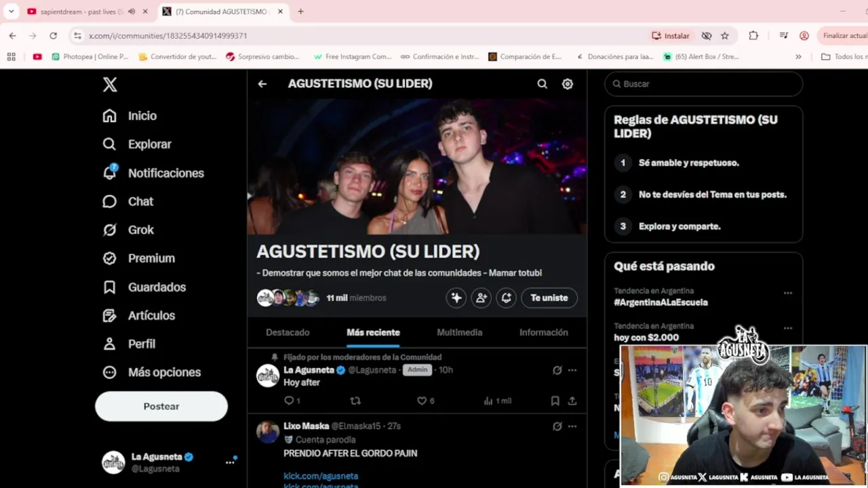868x488 pixels.
Task: Mute the sapientdream tab audio icon
Action: point(132,12)
